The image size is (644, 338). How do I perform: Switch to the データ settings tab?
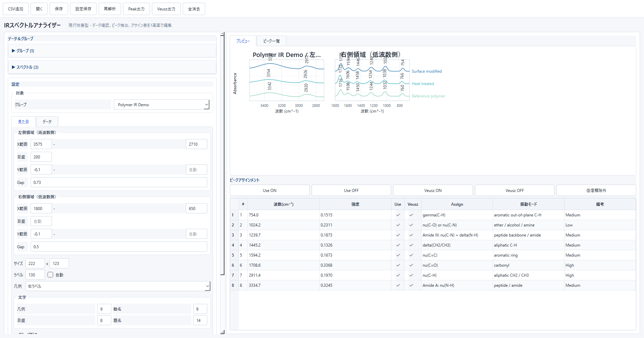[x=47, y=122]
